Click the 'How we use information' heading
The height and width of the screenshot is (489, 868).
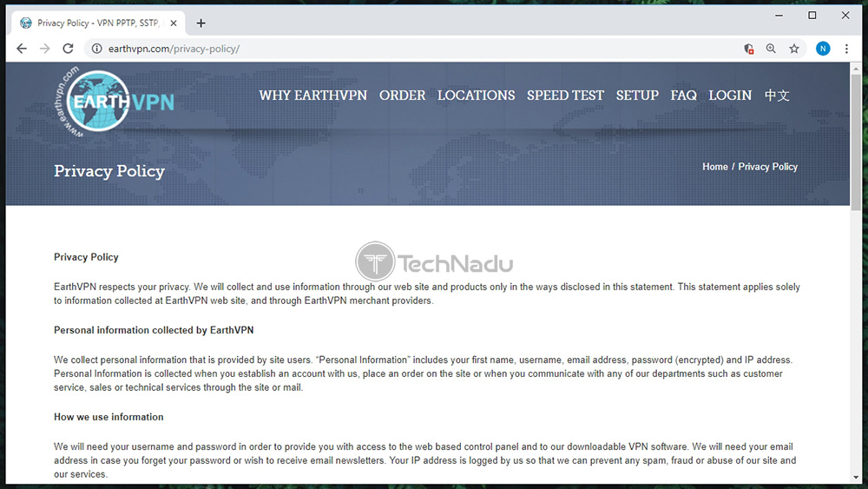click(x=108, y=417)
